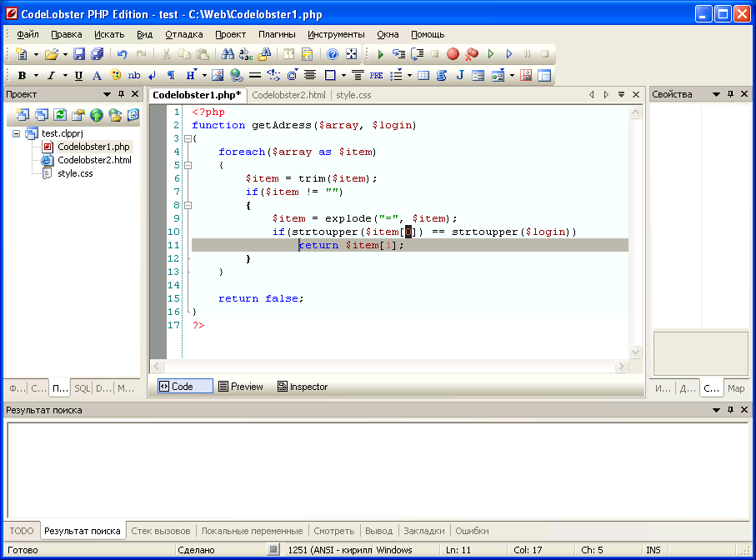Open the Отладка menu
756x560 pixels.
(x=183, y=35)
